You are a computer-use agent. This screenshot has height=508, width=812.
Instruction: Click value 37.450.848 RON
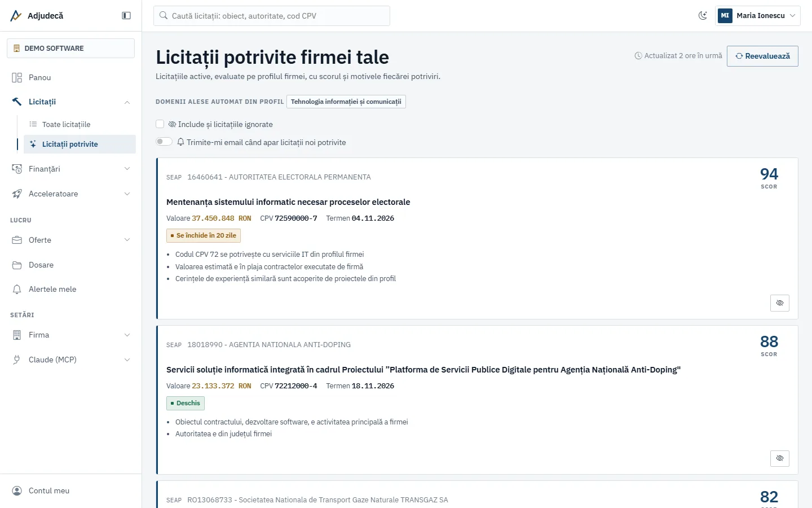tap(222, 218)
